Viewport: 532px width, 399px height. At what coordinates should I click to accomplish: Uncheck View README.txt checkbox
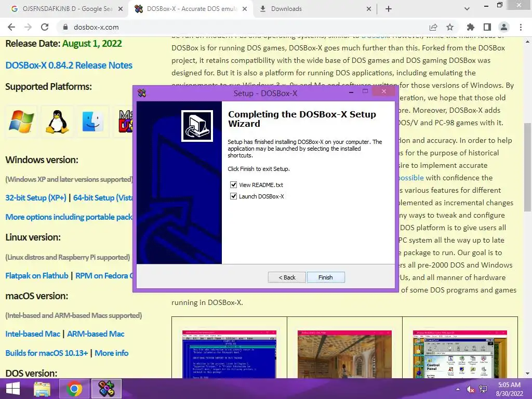233,184
